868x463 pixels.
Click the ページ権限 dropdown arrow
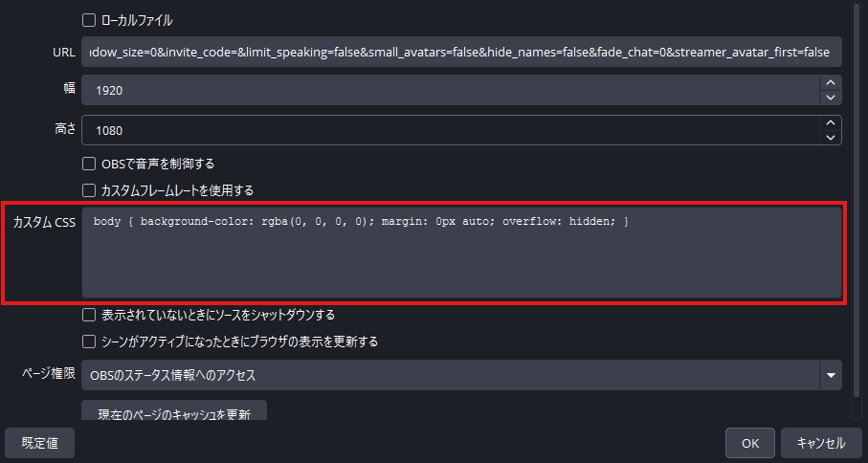pos(831,376)
